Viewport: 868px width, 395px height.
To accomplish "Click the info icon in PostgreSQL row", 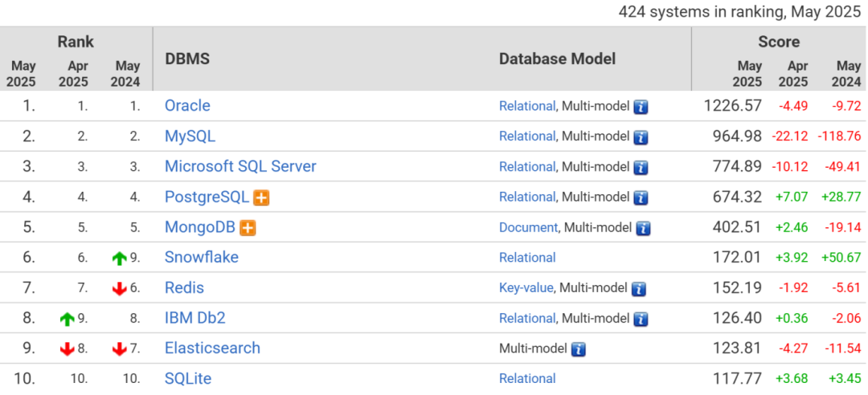I will [641, 197].
